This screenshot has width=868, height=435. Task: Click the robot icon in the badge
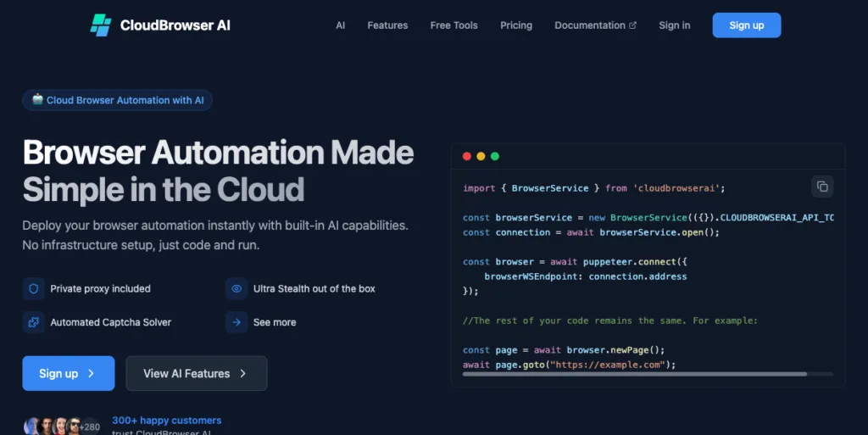[x=37, y=99]
